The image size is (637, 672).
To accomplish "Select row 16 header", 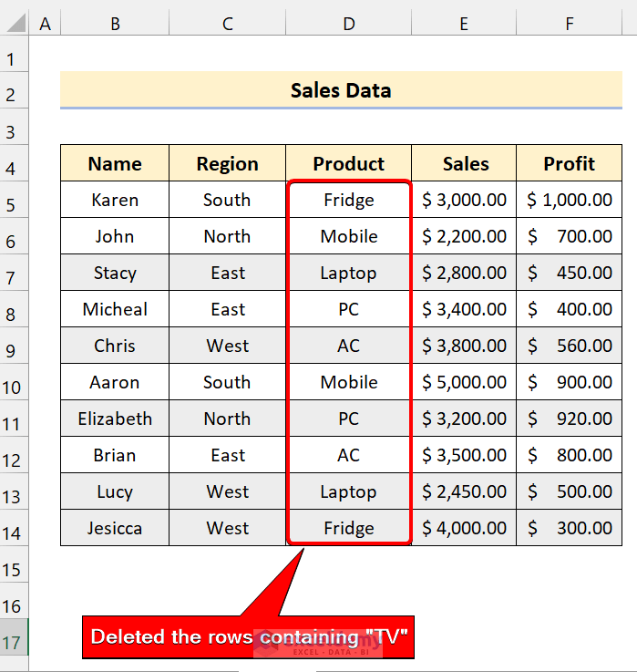I will pos(15,601).
